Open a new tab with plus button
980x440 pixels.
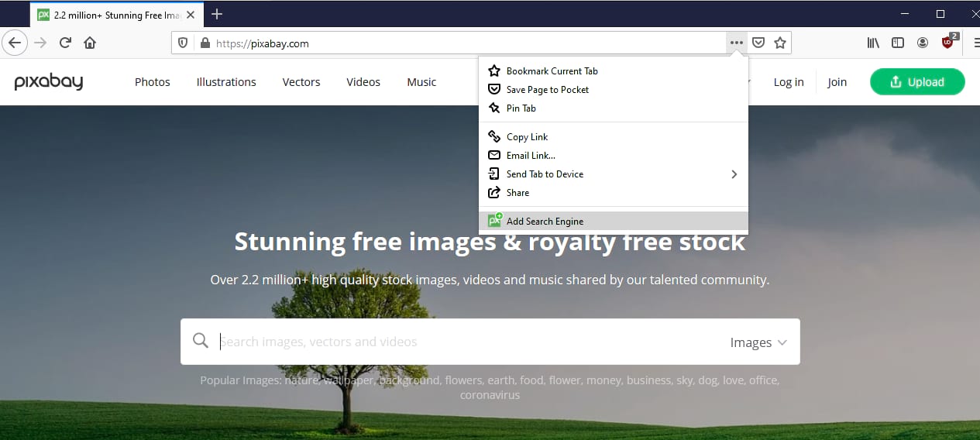coord(217,14)
